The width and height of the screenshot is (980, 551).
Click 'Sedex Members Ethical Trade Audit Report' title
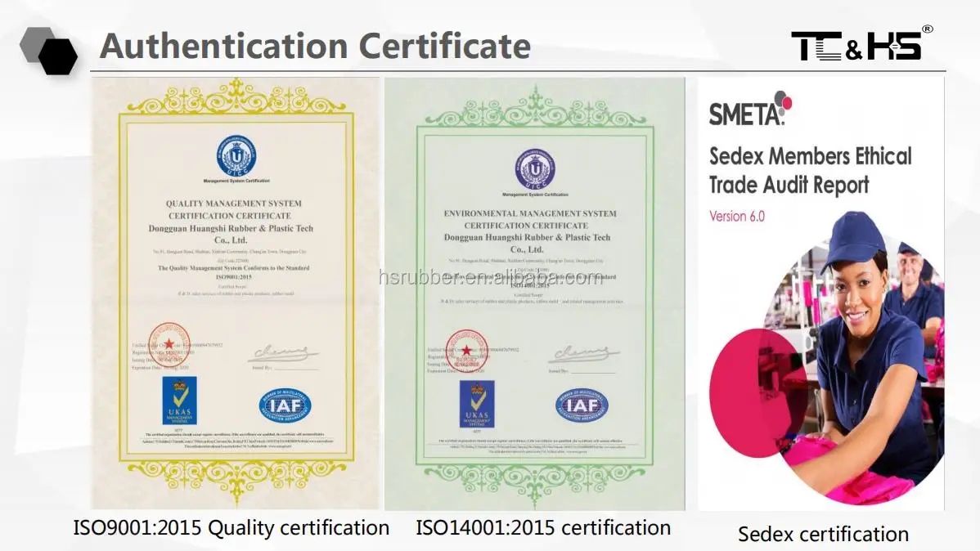810,170
